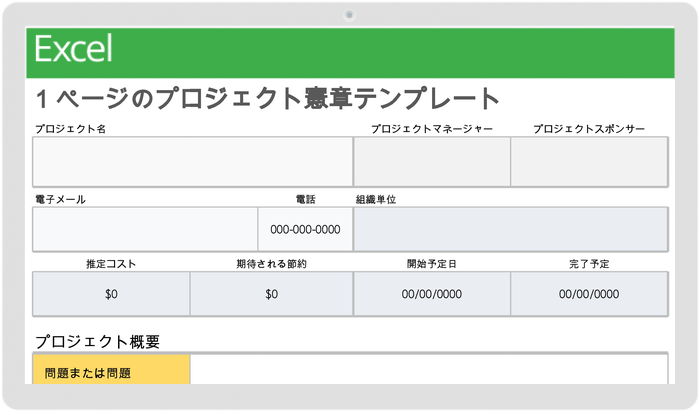Click the 000-000-0000 phone cell
This screenshot has width=700, height=412.
pos(305,229)
